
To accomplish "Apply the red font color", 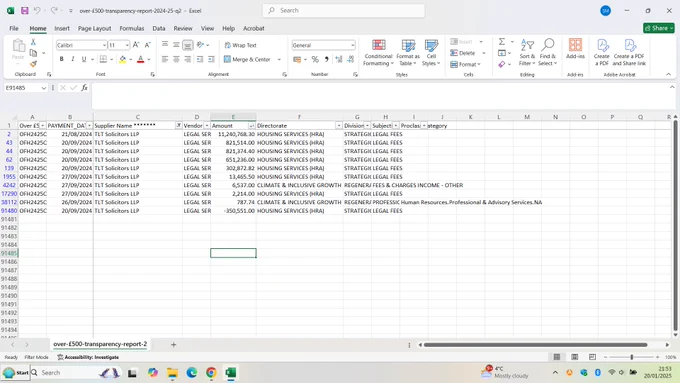I will (x=141, y=59).
